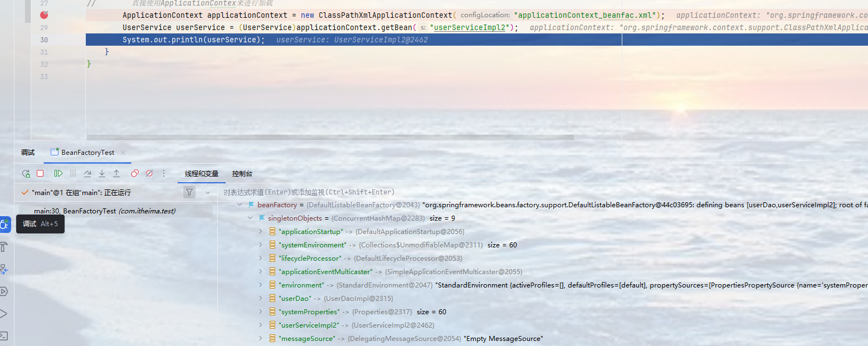Toggle Mute Breakpoints in the debug toolbar
Image resolution: width=868 pixels, height=346 pixels.
point(149,174)
